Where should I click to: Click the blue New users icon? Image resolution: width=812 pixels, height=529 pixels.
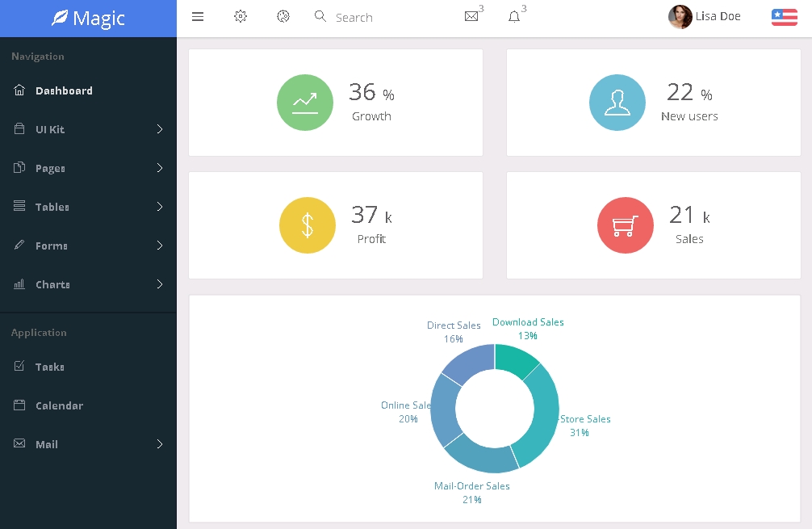coord(617,103)
